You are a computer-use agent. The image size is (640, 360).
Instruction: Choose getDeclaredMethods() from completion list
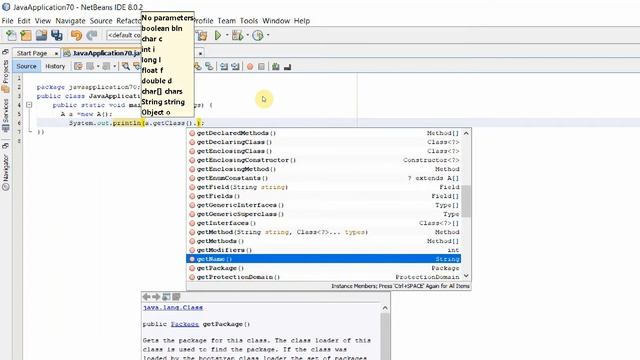point(323,133)
